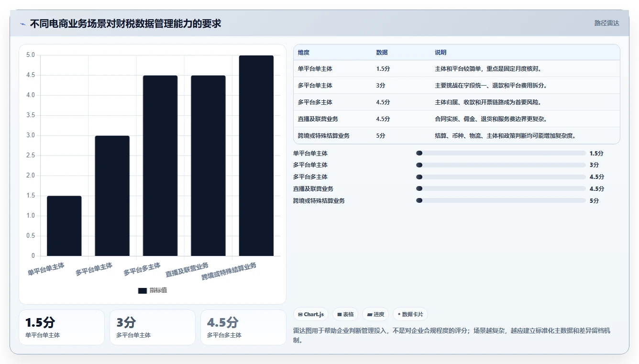Click the 多平台单主体 progress bar

501,165
